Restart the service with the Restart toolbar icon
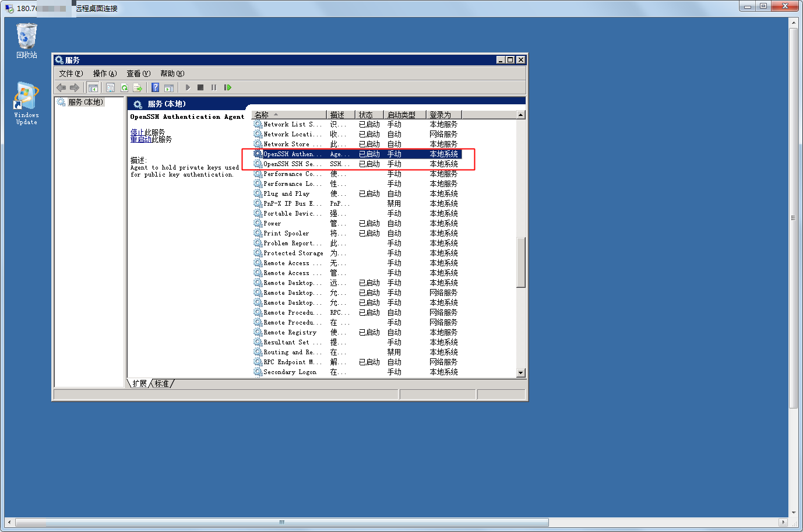 [x=227, y=87]
